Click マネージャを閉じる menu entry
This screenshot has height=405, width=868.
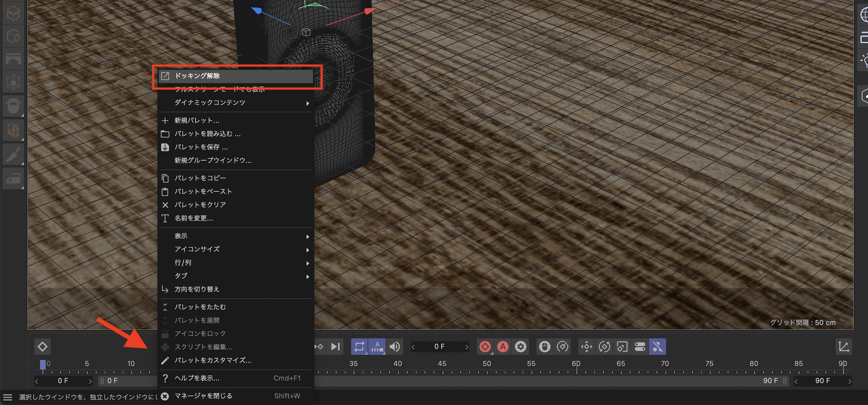pos(203,396)
